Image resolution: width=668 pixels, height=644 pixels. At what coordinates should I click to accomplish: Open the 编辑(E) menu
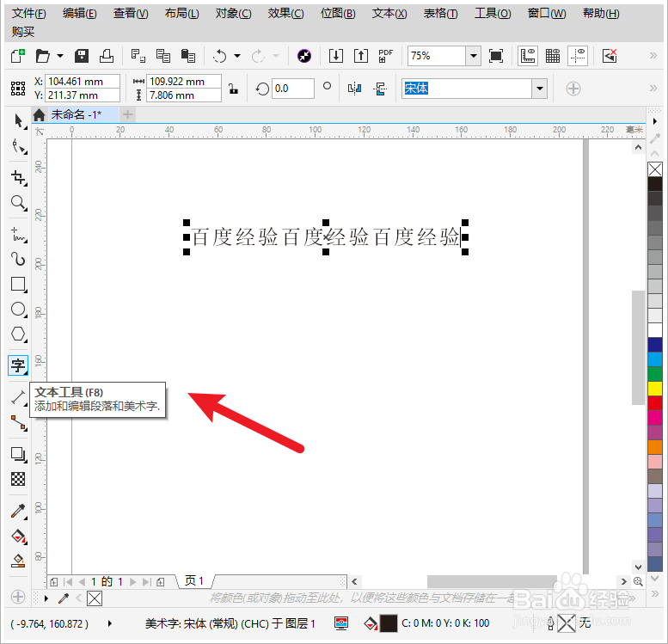pyautogui.click(x=80, y=14)
